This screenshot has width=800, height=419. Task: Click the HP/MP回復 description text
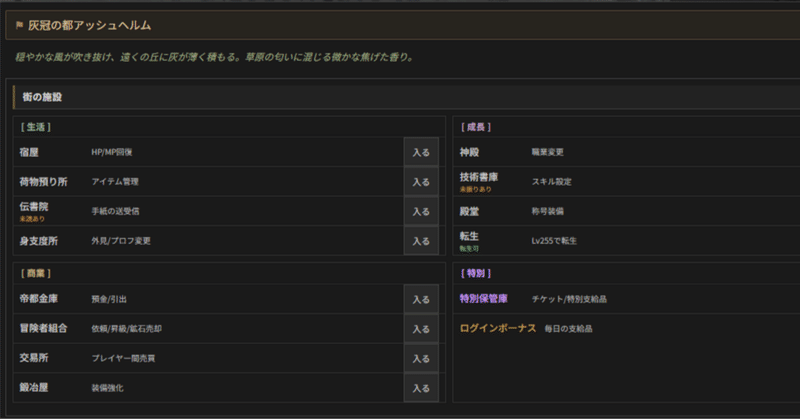pos(112,152)
